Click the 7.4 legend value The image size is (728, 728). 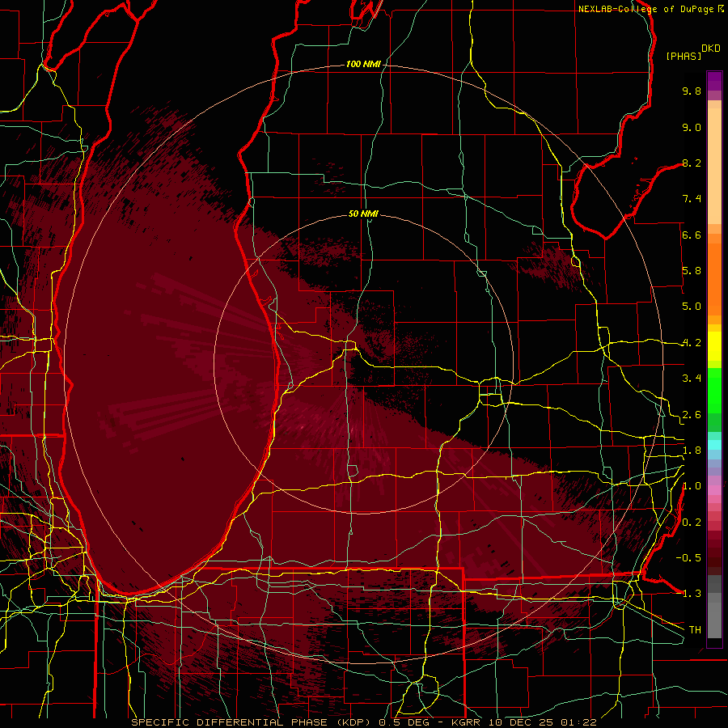pyautogui.click(x=692, y=199)
